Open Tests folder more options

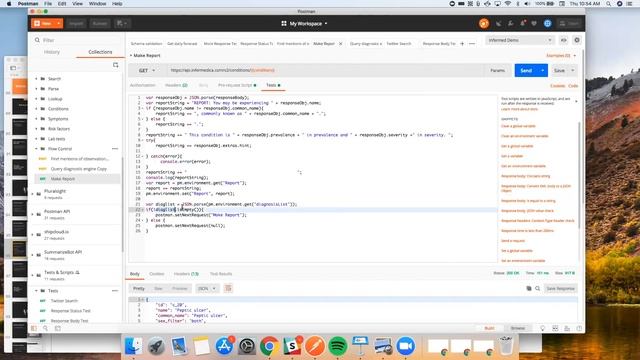pos(115,291)
